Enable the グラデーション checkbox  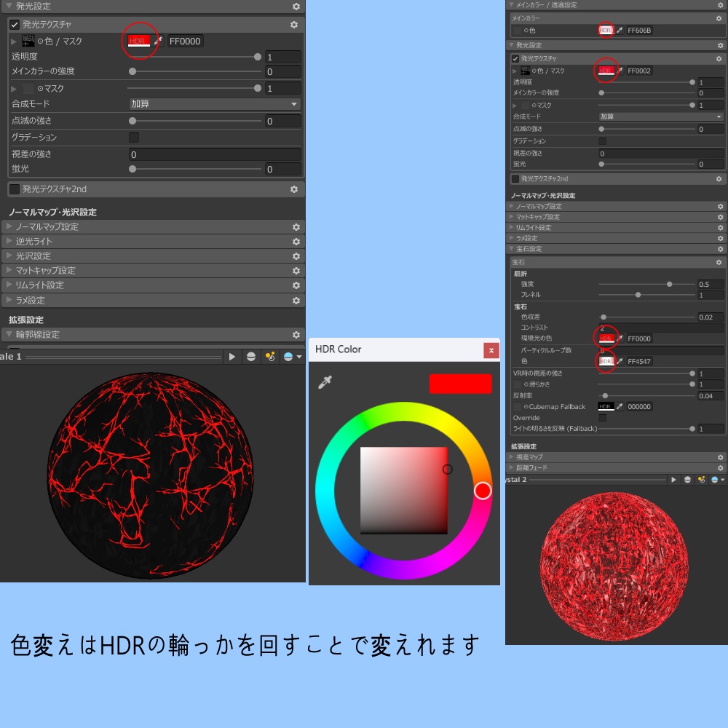coord(132,135)
